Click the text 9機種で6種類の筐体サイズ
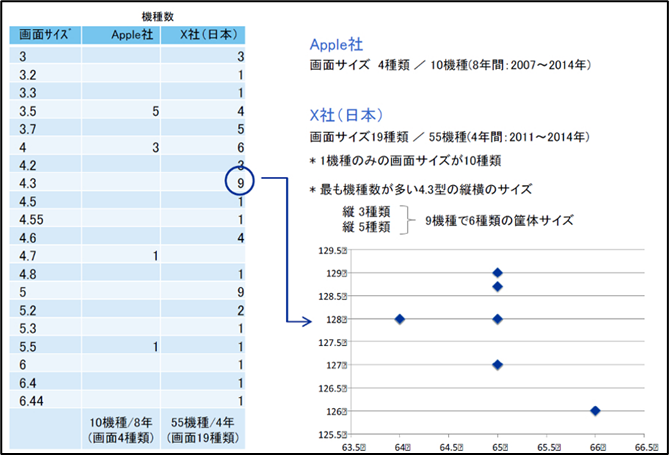669x455 pixels. click(x=499, y=221)
